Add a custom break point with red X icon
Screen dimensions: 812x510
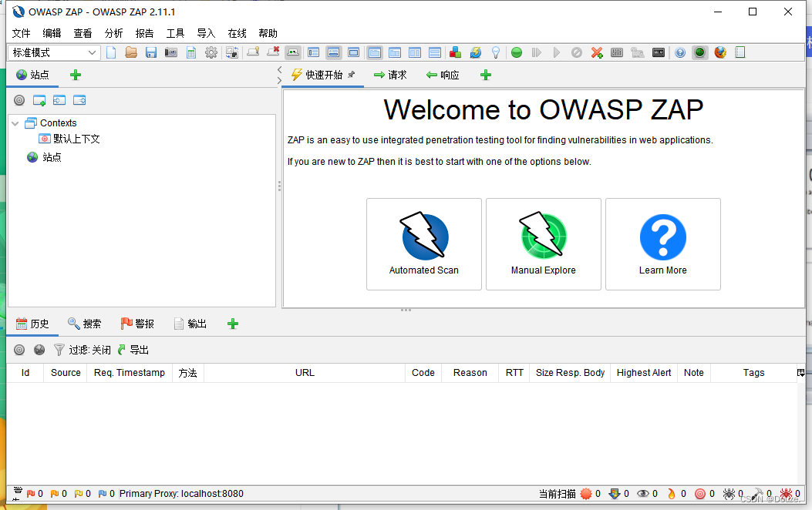(x=597, y=52)
